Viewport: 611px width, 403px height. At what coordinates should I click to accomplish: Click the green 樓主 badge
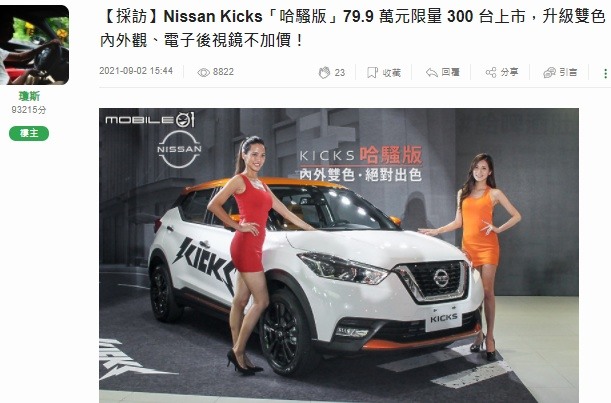click(29, 133)
